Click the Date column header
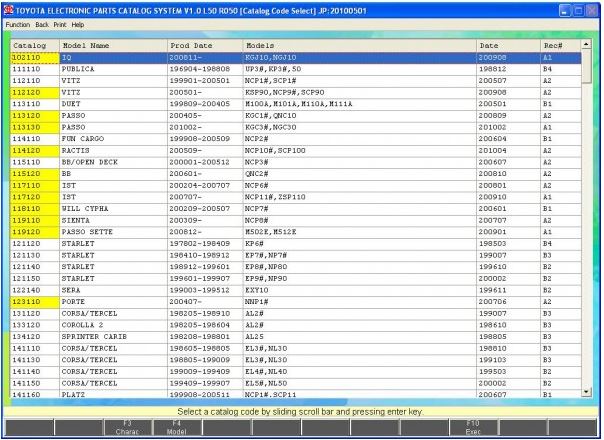This screenshot has height=440, width=604. [508, 45]
